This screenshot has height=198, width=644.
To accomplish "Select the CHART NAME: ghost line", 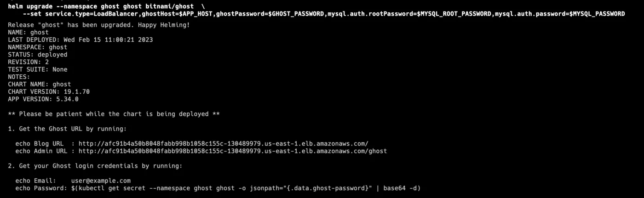I will 39,84.
